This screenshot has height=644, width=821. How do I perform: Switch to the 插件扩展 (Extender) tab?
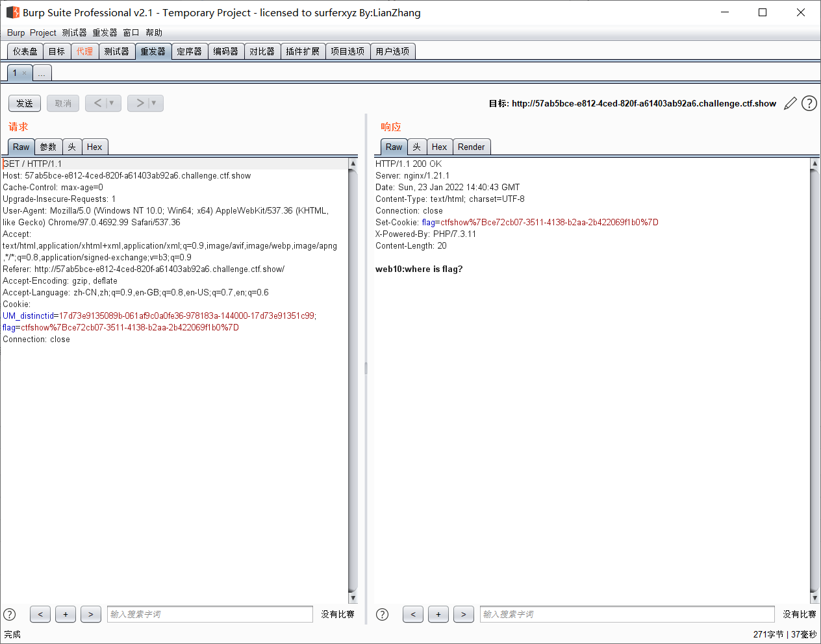click(x=303, y=51)
